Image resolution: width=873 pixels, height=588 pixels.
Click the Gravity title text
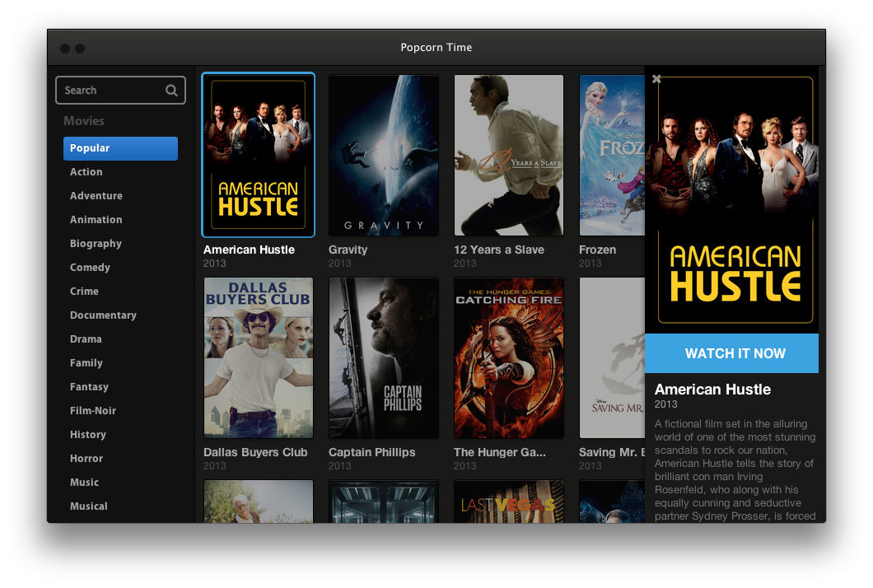point(348,250)
